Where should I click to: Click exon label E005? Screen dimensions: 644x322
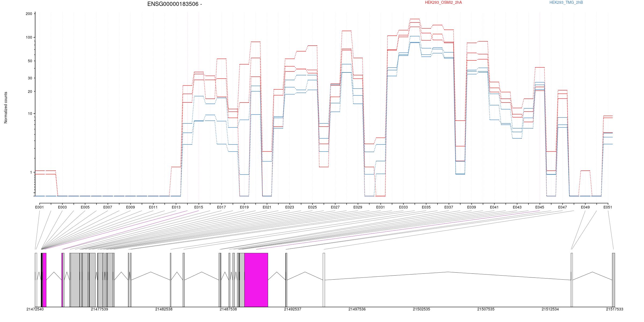click(x=85, y=207)
